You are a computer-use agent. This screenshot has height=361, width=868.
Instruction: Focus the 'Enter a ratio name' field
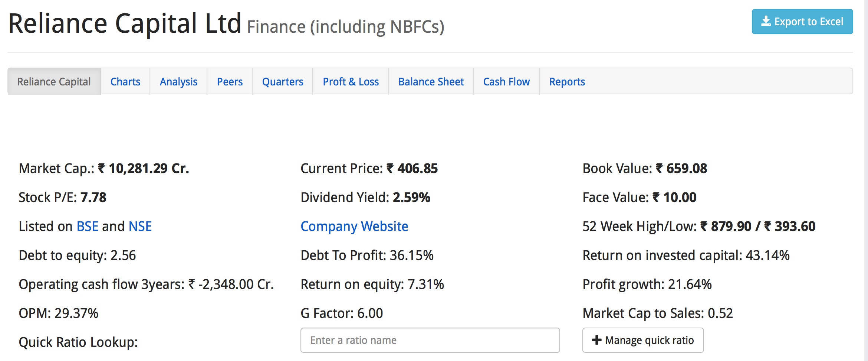click(430, 340)
